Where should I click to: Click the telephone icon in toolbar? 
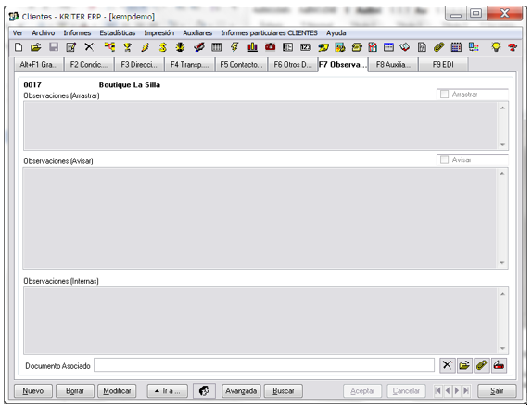357,47
